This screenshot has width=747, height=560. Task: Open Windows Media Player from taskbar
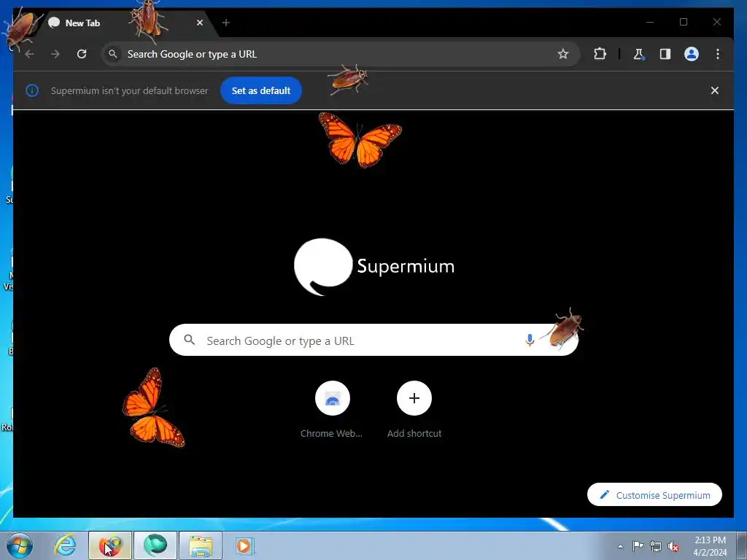pos(245,545)
